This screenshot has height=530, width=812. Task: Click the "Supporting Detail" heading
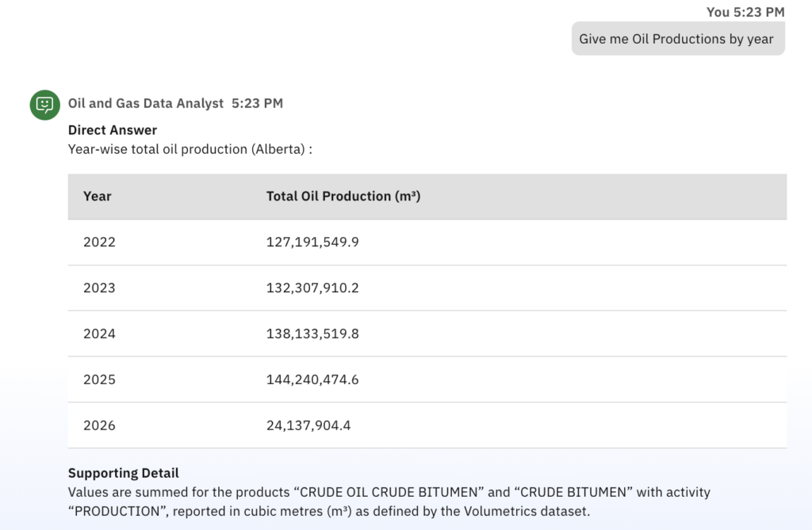click(x=123, y=473)
